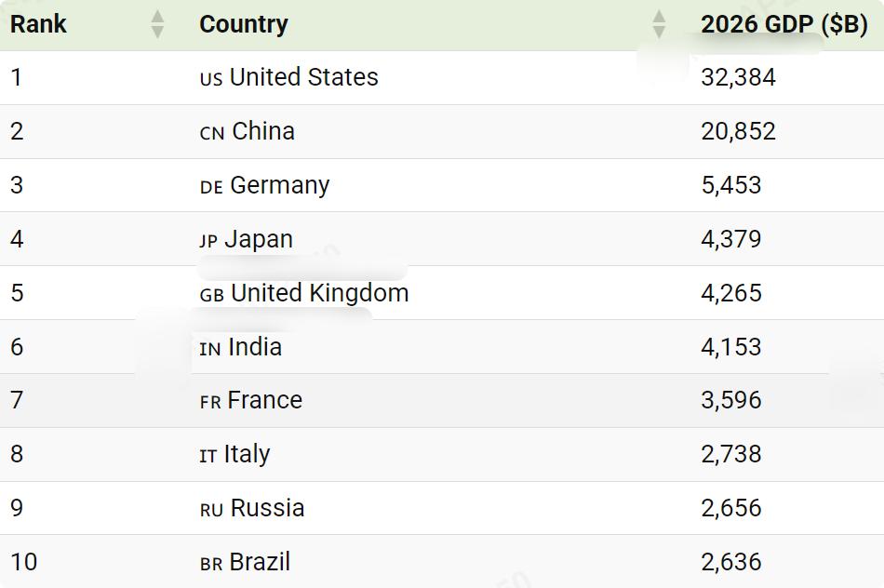Select the India country name
Image resolution: width=884 pixels, height=588 pixels.
click(x=255, y=347)
